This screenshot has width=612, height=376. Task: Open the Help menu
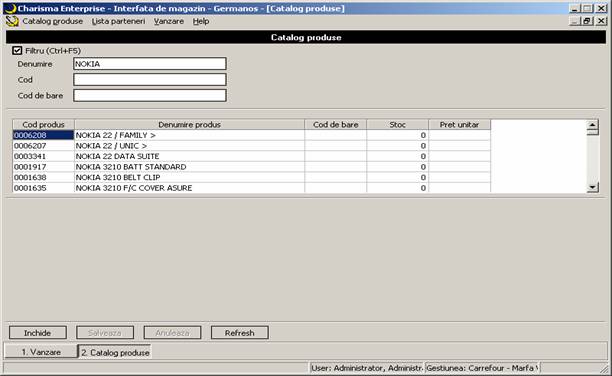pyautogui.click(x=201, y=21)
